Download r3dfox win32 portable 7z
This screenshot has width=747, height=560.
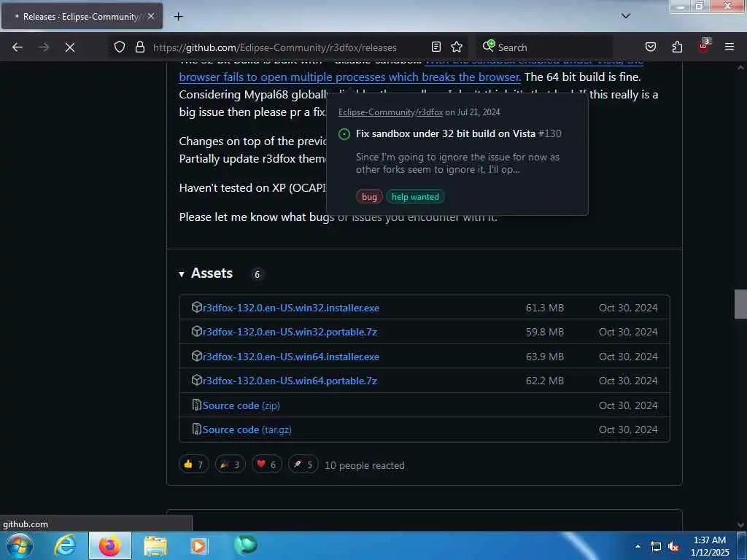coord(290,332)
